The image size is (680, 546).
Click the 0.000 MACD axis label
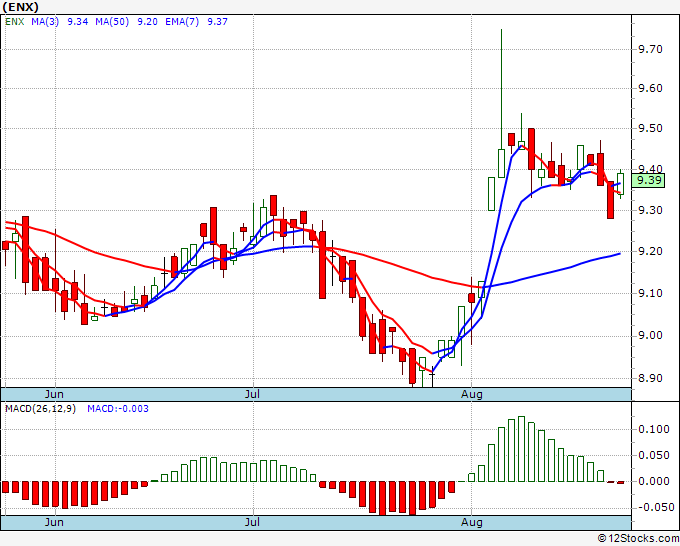tap(654, 481)
